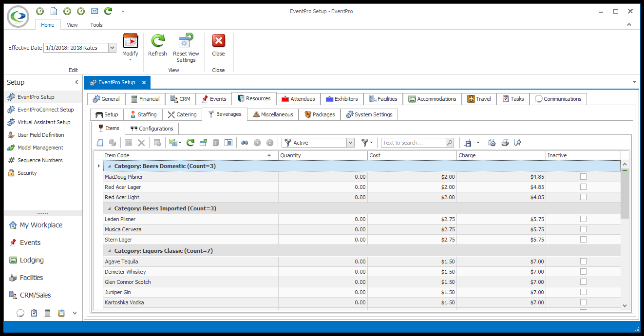Viewport: 644px width, 336px height.
Task: Collapse the Setup navigation panel
Action: (x=76, y=82)
